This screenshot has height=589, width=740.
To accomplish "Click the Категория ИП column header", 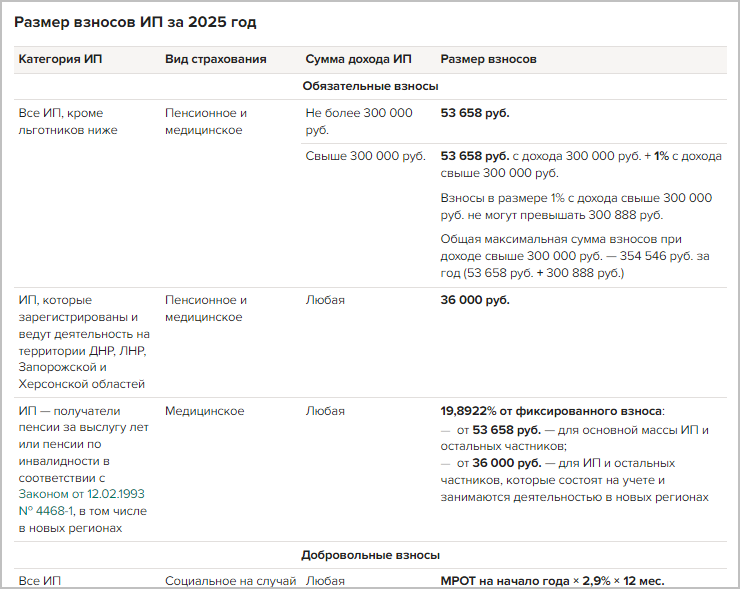I will [x=60, y=60].
